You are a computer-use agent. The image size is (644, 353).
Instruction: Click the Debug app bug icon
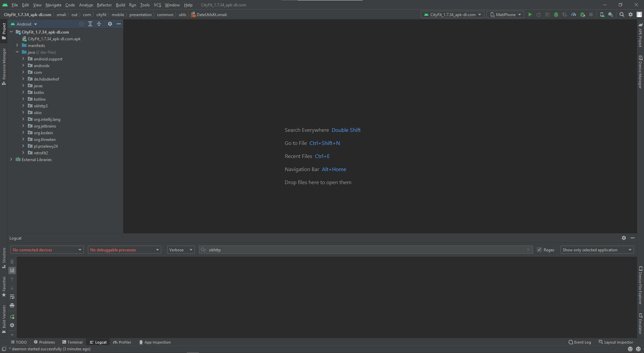tap(556, 15)
